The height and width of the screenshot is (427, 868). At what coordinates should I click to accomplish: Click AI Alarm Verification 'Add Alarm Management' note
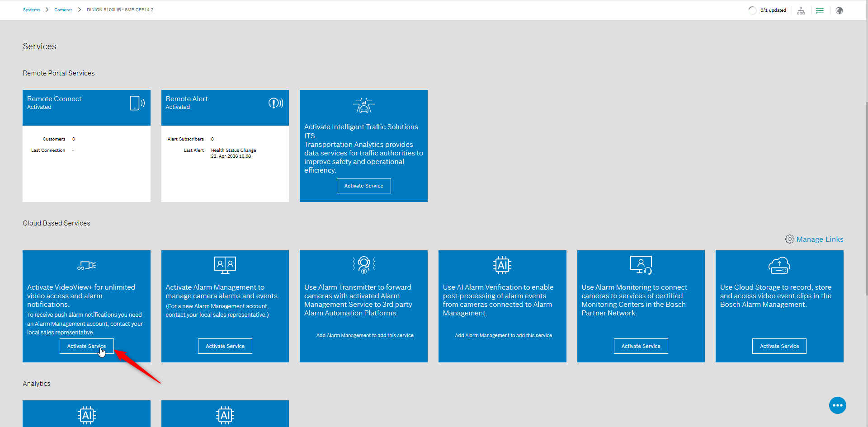pos(503,335)
